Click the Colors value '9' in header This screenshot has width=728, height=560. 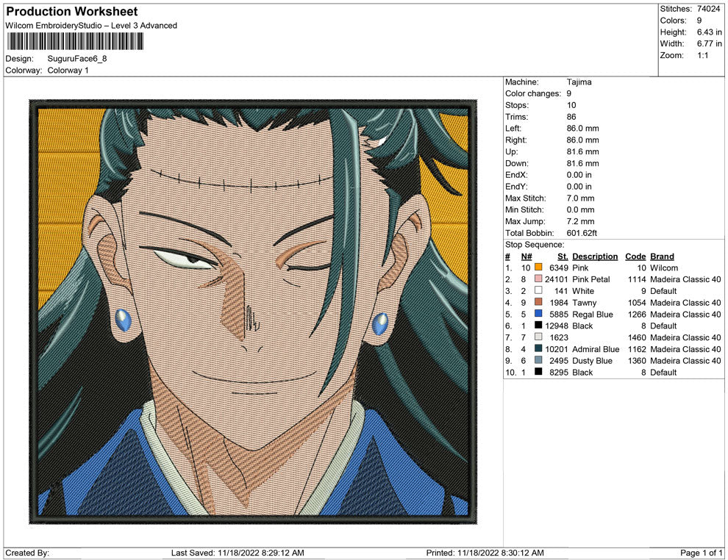tap(699, 21)
